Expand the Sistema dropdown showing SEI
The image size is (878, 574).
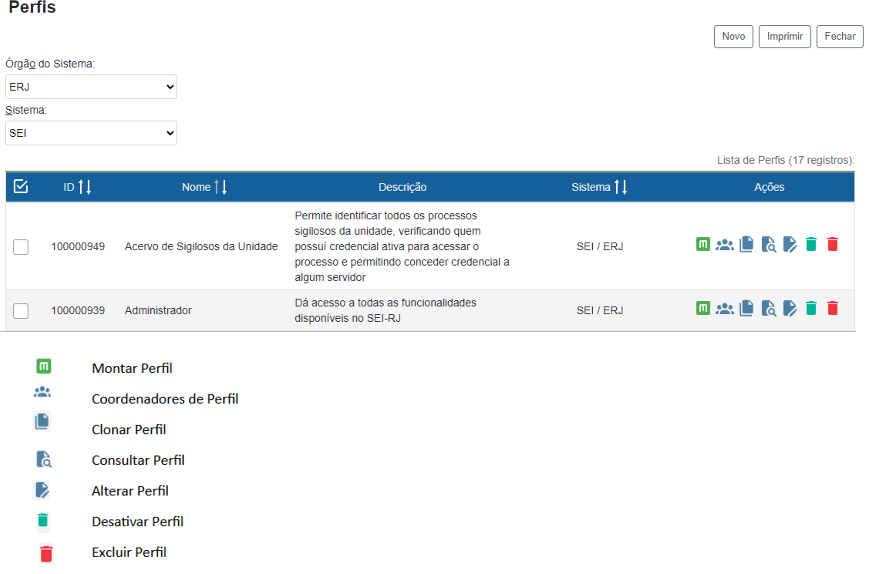(91, 133)
